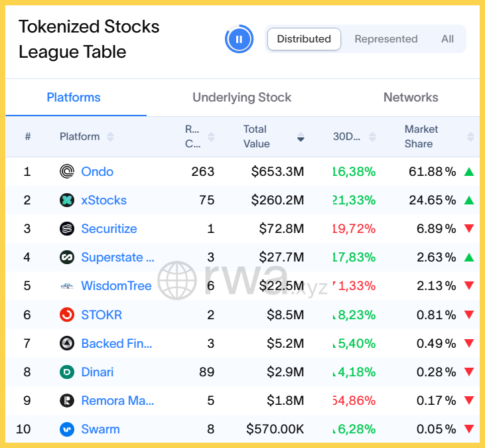Click the STOKR red logo icon
485x448 pixels.
67,315
